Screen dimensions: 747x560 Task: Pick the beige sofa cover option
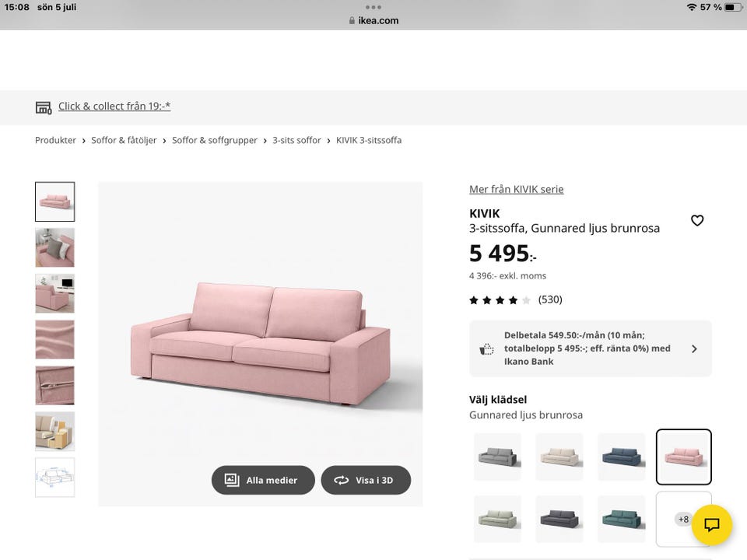click(559, 457)
